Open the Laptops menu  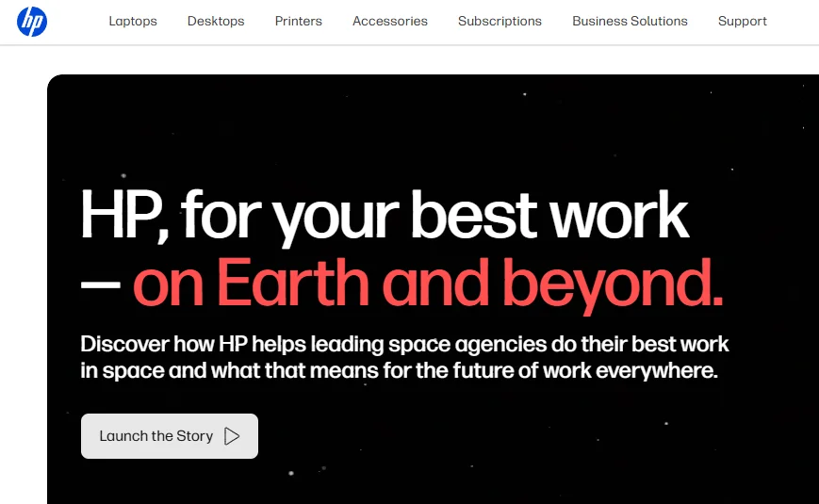[x=133, y=21]
